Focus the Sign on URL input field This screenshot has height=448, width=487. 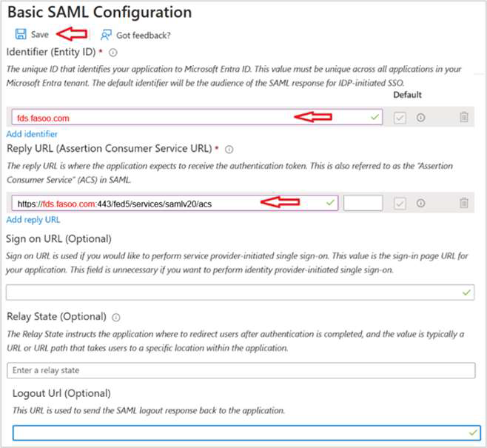pos(240,292)
